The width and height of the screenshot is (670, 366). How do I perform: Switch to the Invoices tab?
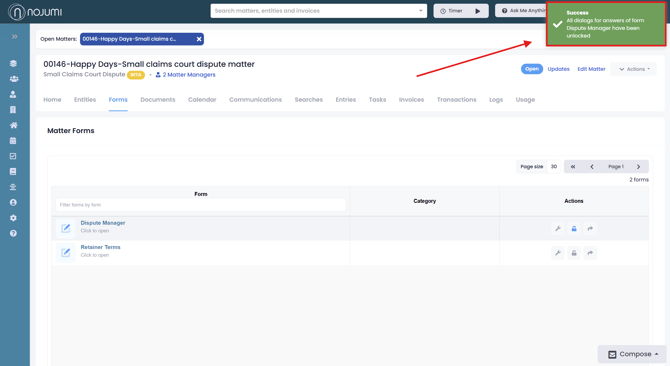coord(411,100)
